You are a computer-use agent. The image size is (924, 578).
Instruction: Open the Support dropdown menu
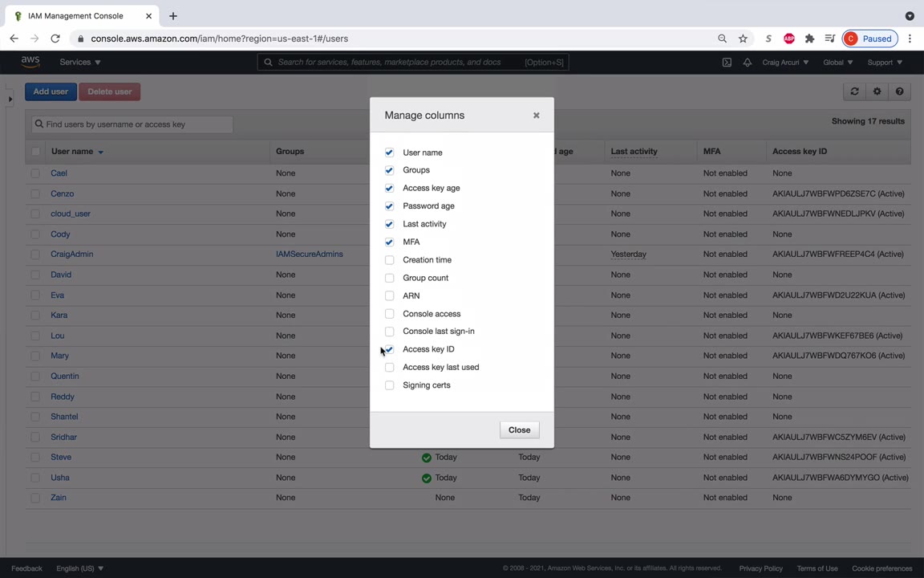(x=885, y=63)
